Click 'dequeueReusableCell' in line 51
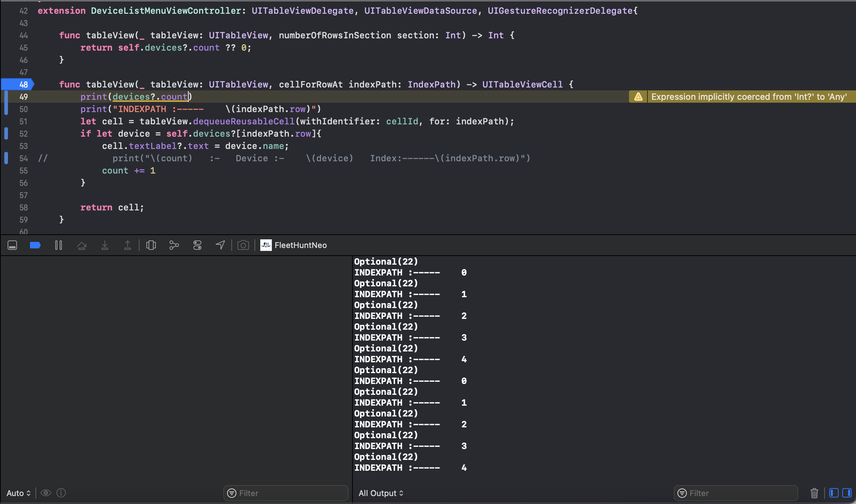Image resolution: width=856 pixels, height=504 pixels. (x=244, y=121)
